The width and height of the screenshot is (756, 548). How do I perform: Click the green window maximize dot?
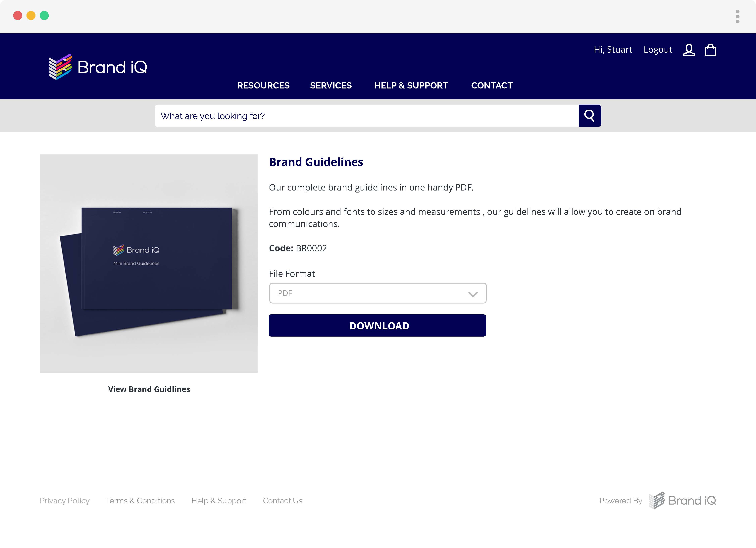[x=44, y=16]
